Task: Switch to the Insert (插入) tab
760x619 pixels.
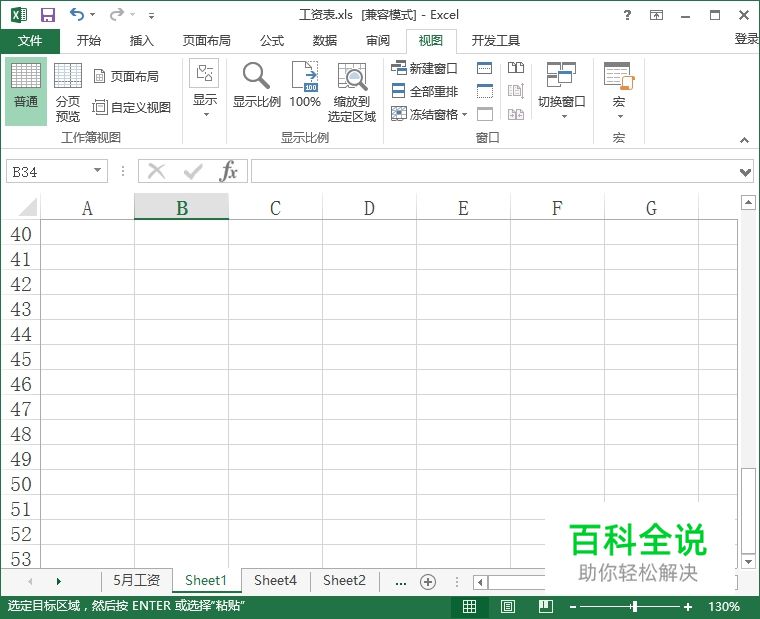Action: 142,41
